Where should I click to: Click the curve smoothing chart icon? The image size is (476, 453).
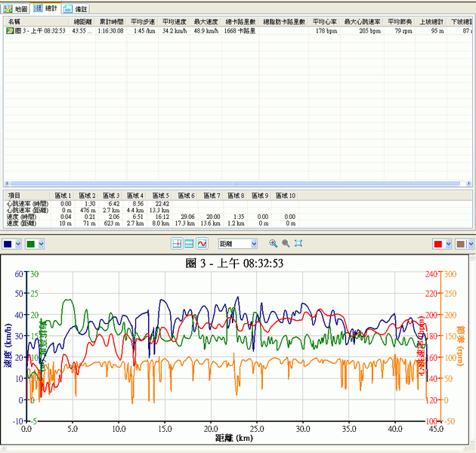202,244
